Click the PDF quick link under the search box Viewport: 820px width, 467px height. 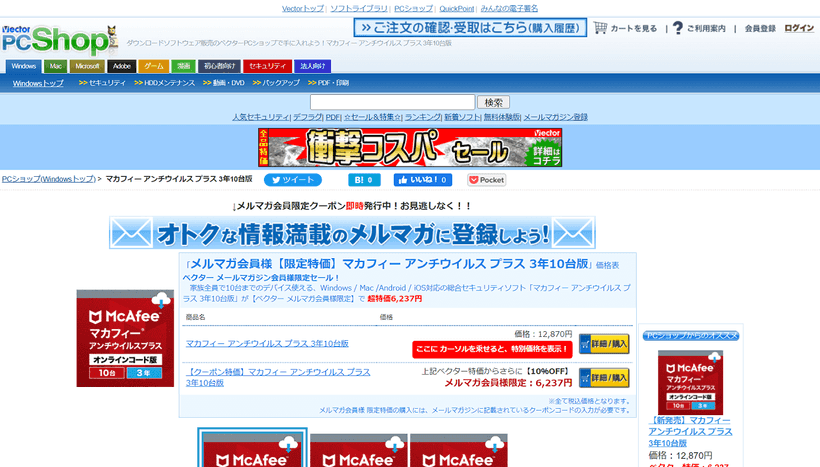333,117
